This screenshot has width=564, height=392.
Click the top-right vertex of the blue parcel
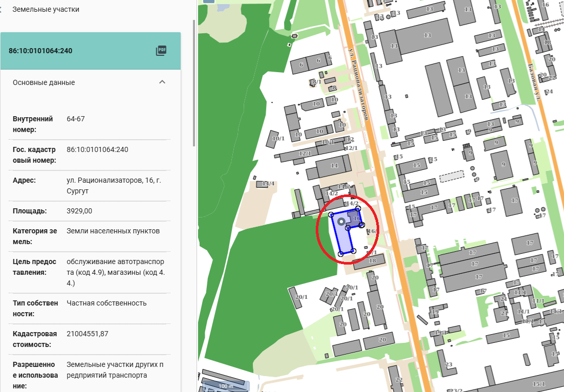click(x=358, y=209)
